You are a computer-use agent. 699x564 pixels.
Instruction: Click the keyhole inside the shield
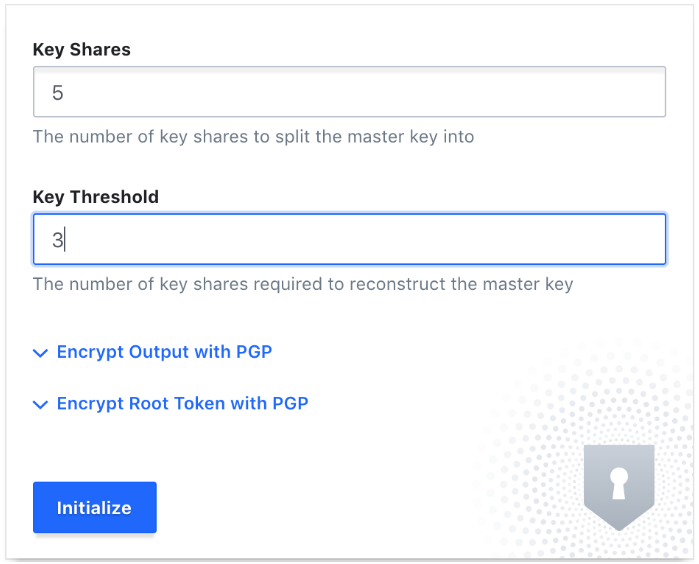click(619, 482)
